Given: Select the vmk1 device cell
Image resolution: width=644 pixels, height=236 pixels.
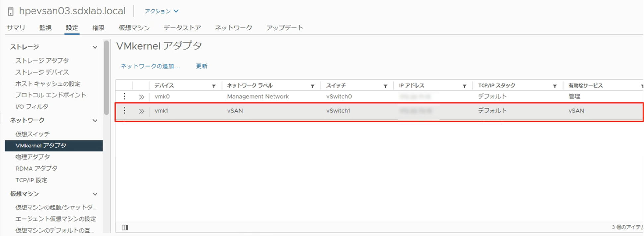Looking at the screenshot, I should (161, 111).
